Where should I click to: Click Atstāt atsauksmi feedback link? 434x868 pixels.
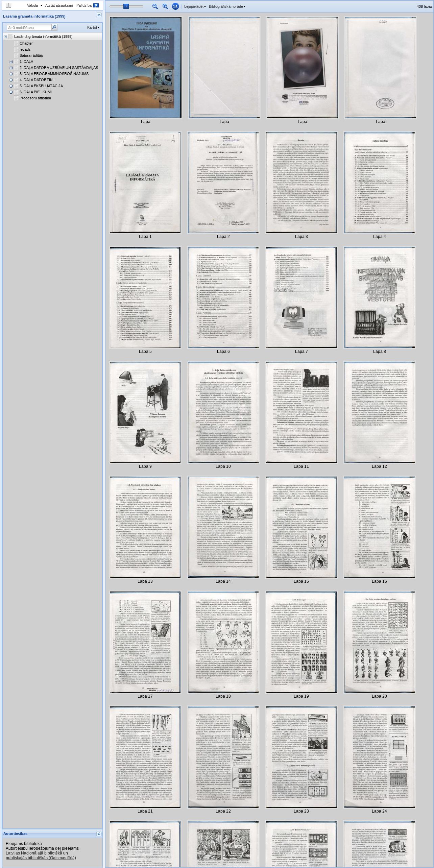point(59,5)
